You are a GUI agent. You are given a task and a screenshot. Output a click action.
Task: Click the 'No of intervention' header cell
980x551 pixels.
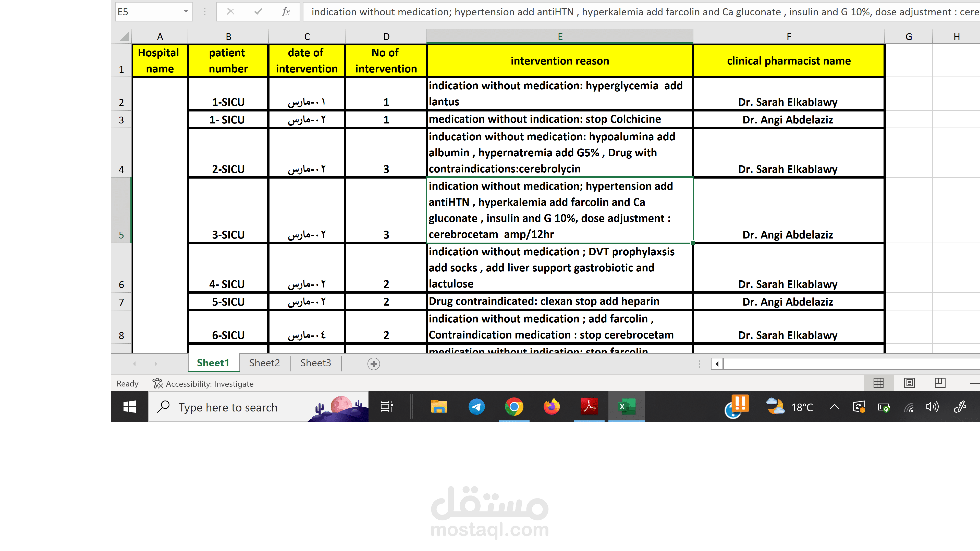386,61
